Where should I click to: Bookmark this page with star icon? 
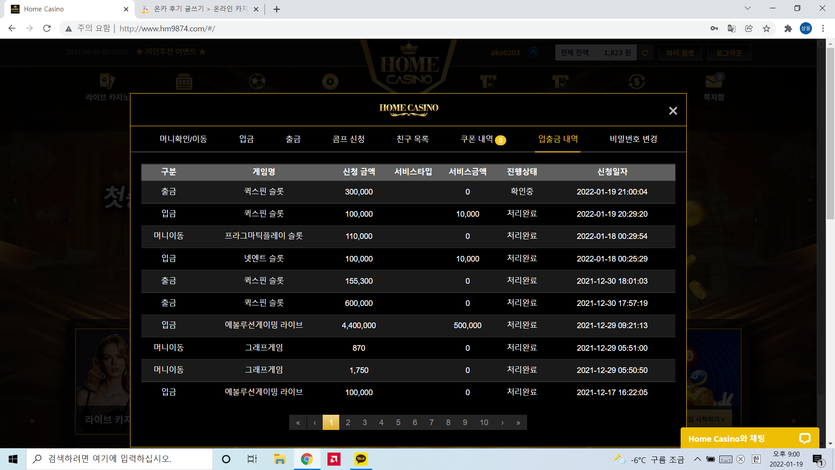(766, 28)
